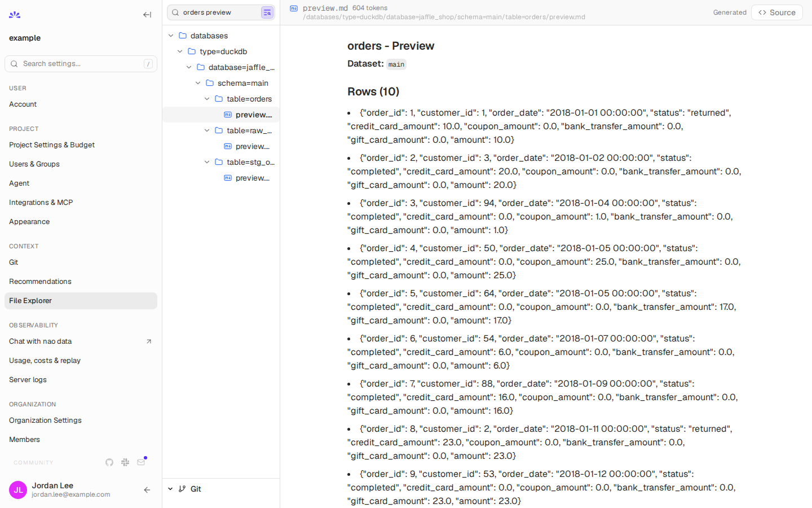Open Chat with nao data link

tap(81, 341)
